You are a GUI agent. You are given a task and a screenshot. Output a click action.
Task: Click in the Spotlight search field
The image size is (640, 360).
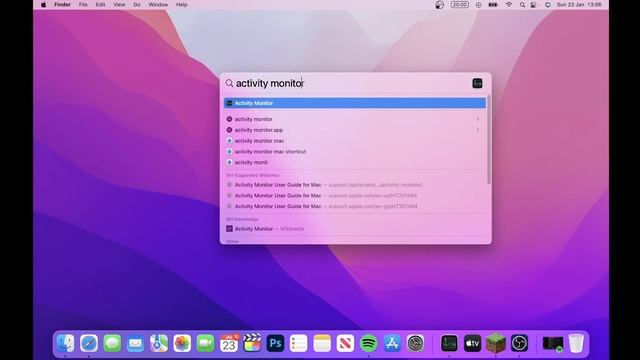(x=351, y=83)
